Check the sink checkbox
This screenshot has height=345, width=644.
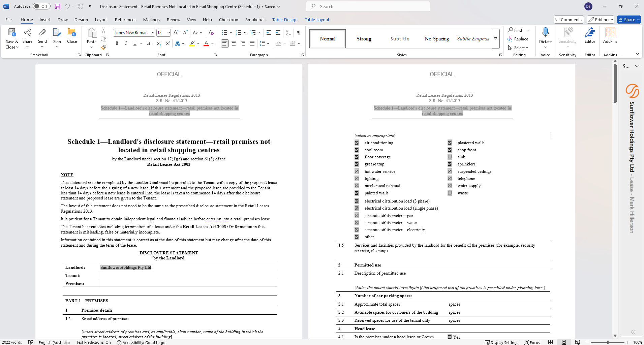(x=450, y=157)
